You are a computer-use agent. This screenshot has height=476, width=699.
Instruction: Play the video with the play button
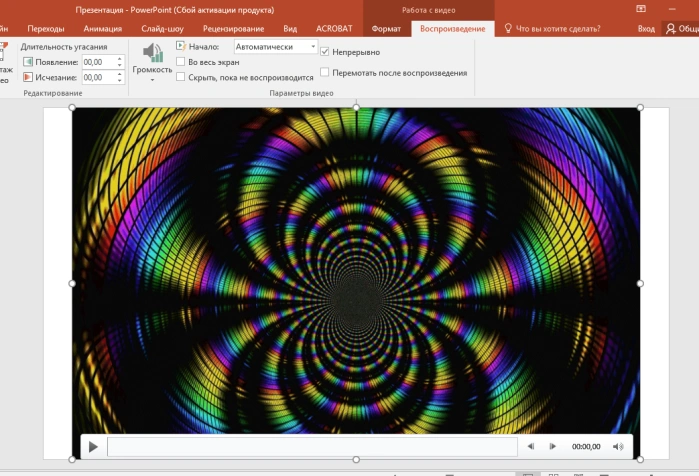[x=93, y=447]
